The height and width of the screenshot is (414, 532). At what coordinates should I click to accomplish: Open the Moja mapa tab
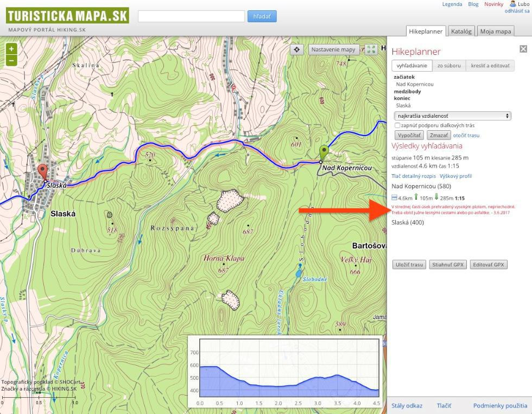click(x=495, y=31)
